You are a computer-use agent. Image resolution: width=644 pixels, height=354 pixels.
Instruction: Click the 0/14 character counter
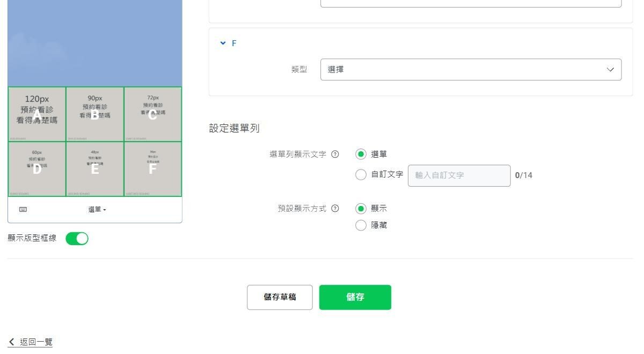pos(524,175)
